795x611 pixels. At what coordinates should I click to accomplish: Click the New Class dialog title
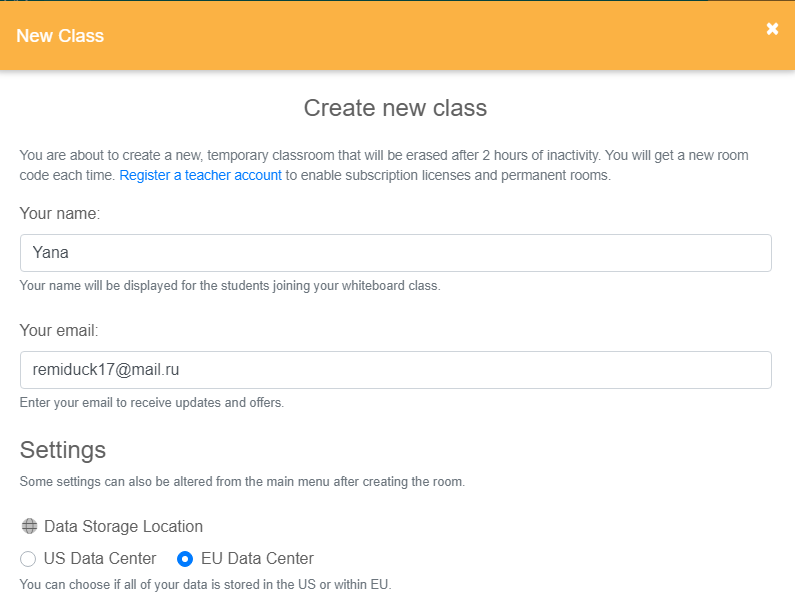click(60, 36)
